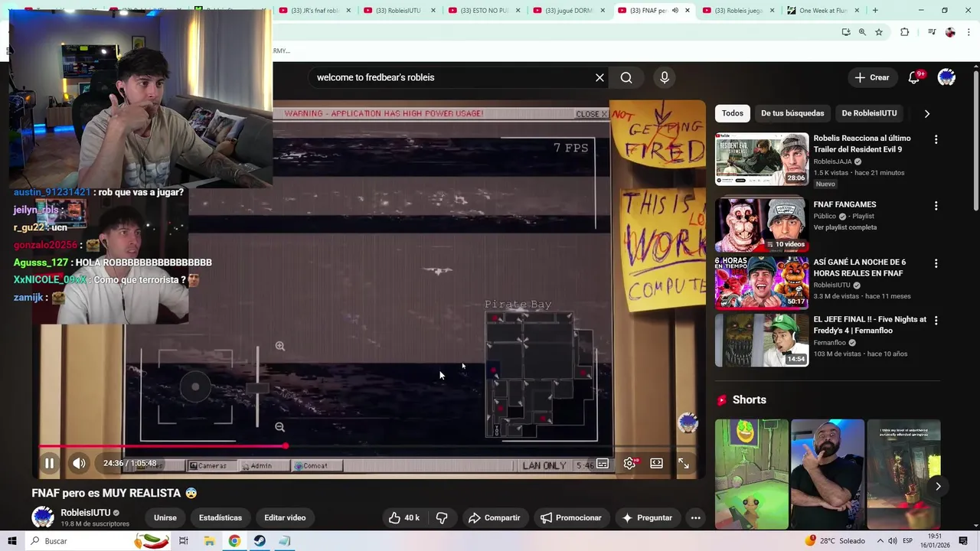Enter full screen mode
The height and width of the screenshot is (551, 980).
pyautogui.click(x=683, y=463)
